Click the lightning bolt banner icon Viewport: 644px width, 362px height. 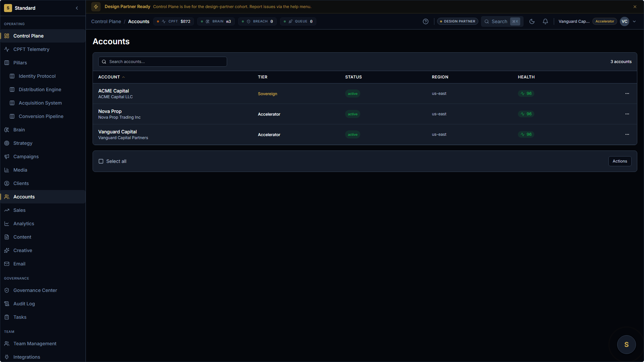point(96,7)
